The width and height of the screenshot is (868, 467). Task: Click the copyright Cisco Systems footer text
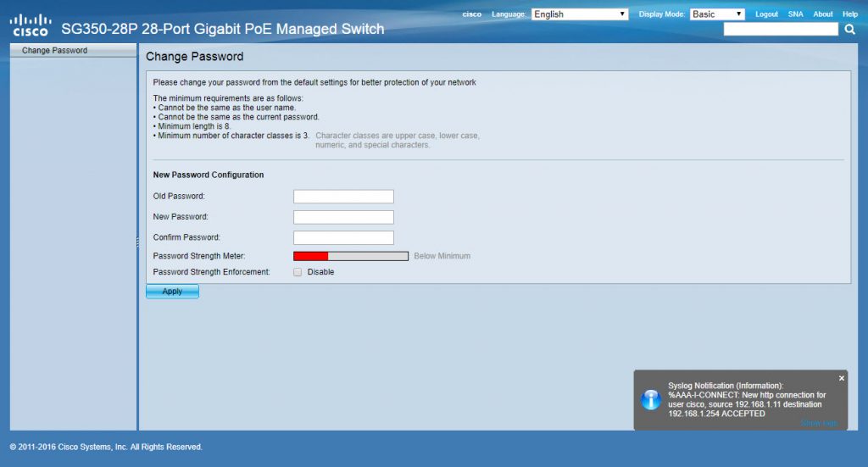[x=106, y=447]
